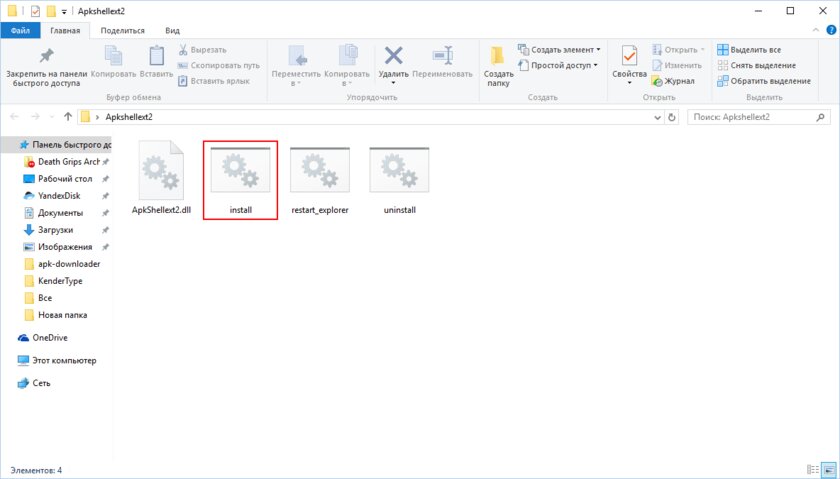Click the red Delete X icon

pos(394,55)
